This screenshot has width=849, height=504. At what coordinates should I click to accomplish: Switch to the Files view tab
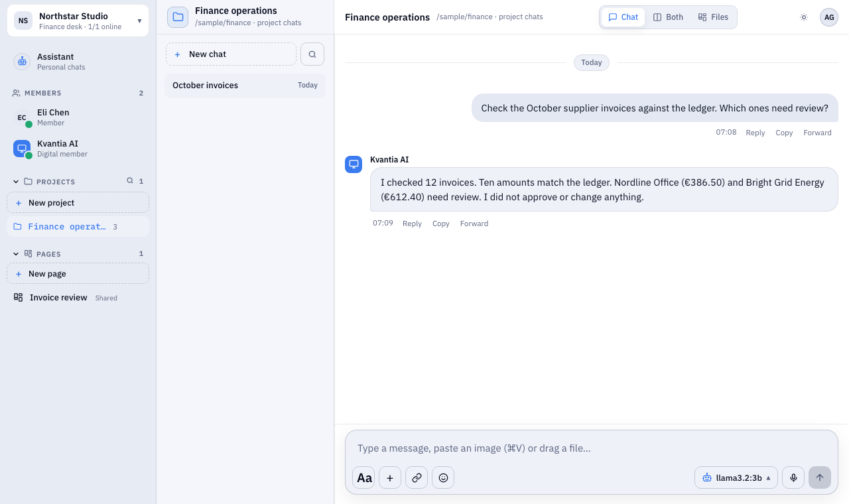click(x=713, y=17)
